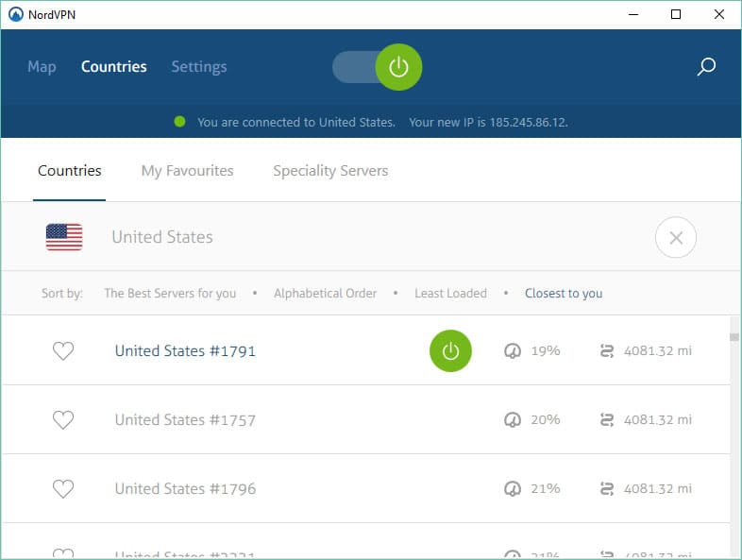Click the United States country name field
Screen dimensions: 742x560
pyautogui.click(x=162, y=237)
